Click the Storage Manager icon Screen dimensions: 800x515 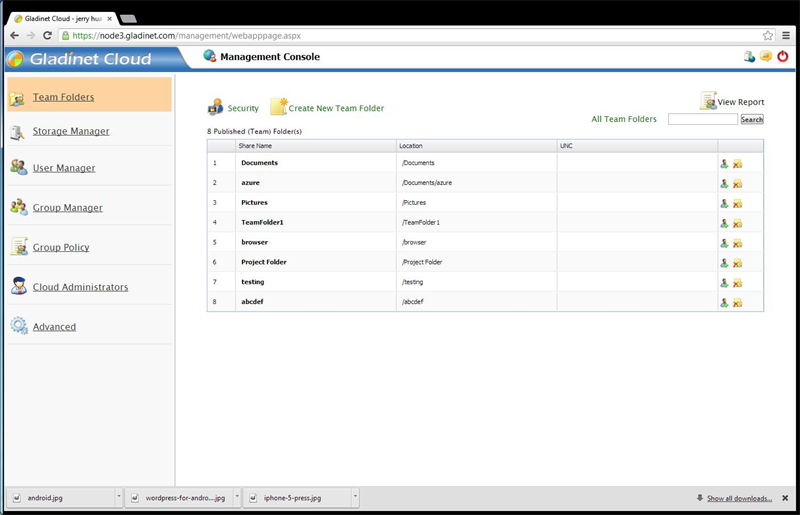(x=17, y=133)
